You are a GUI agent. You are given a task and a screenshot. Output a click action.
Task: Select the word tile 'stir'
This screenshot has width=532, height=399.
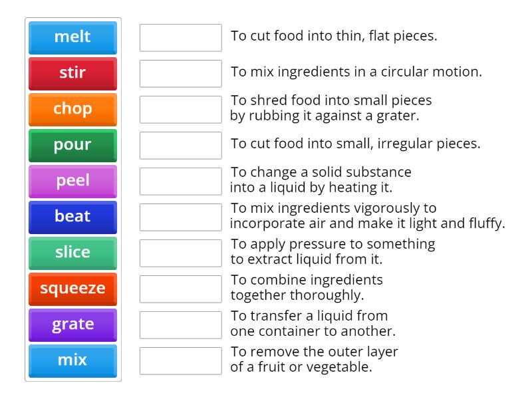[72, 74]
